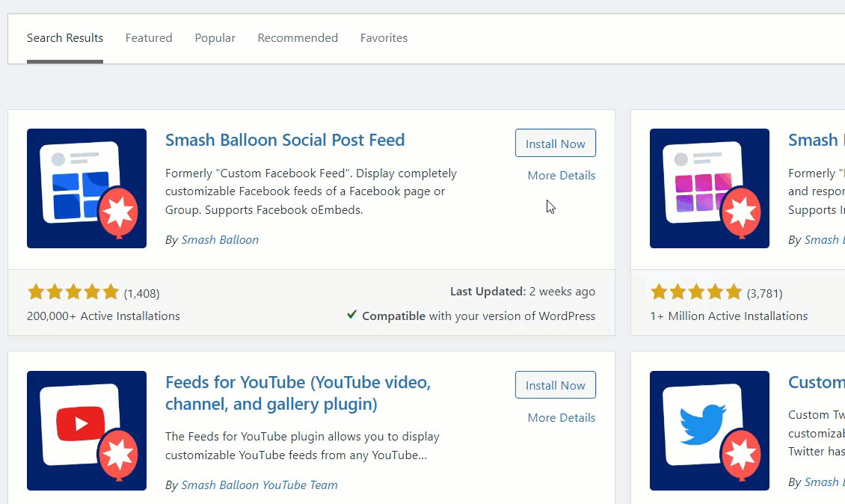Click the Twitter bird plugin icon
This screenshot has height=504, width=845.
tap(709, 430)
